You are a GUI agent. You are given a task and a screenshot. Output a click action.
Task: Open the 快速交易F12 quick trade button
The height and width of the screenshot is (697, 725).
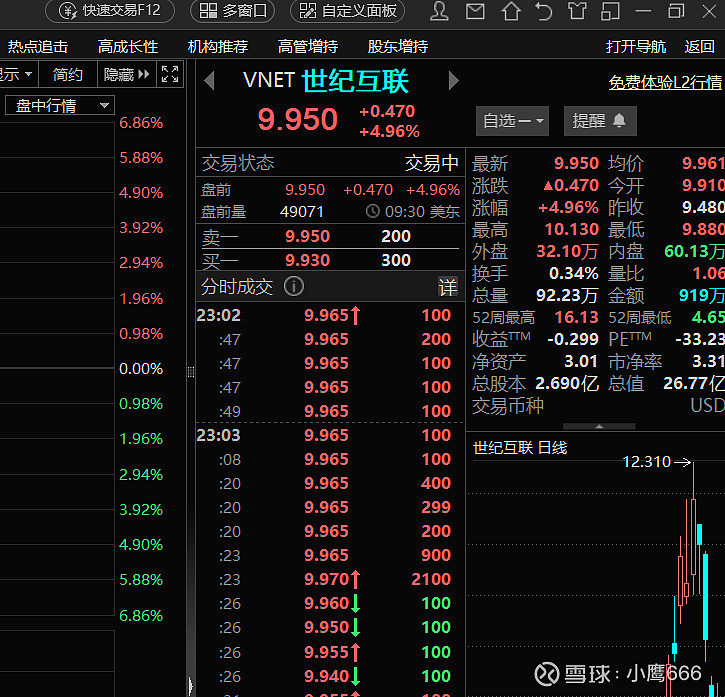(110, 10)
